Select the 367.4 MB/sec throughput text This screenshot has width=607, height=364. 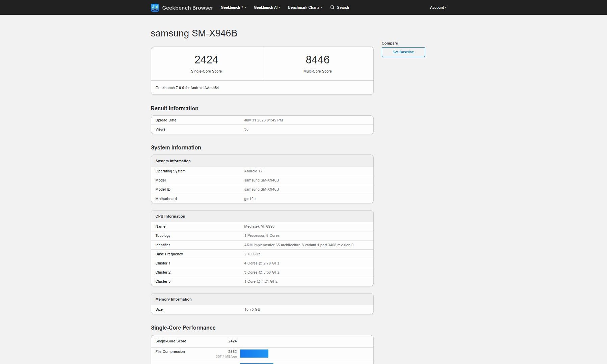(226, 357)
